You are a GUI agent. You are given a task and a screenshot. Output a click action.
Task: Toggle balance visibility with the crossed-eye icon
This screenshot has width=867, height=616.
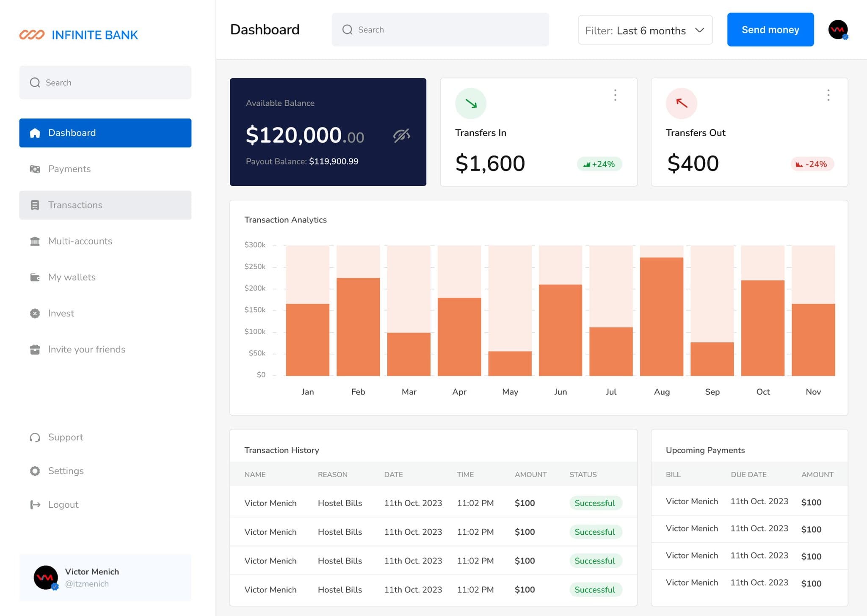[401, 135]
